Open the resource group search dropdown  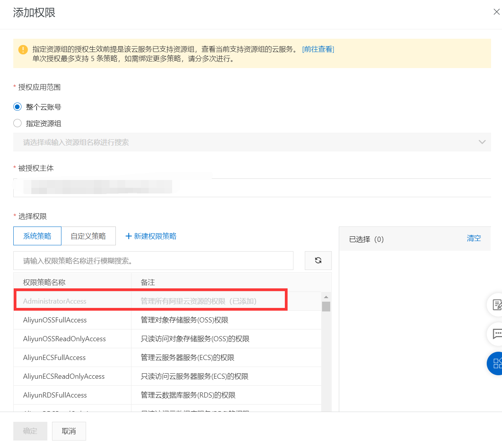252,142
